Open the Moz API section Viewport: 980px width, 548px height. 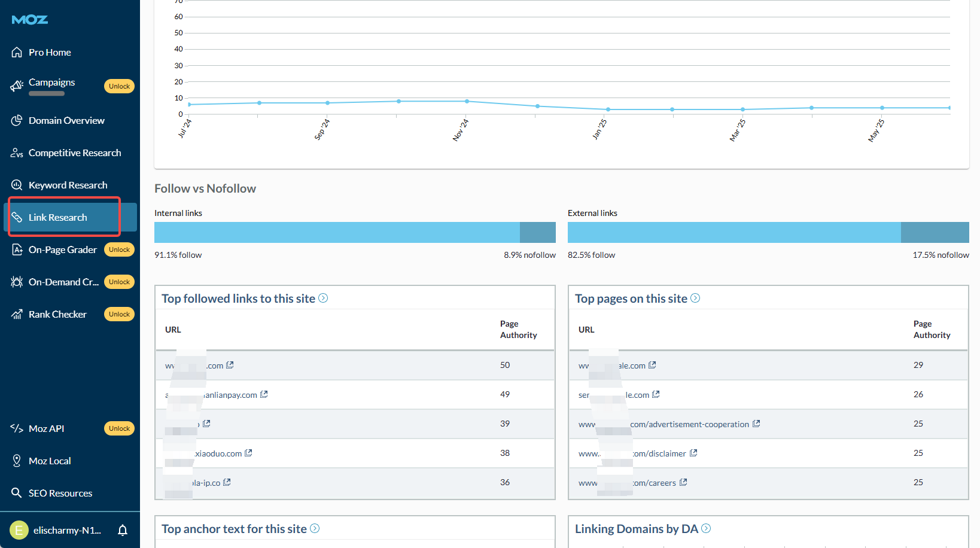46,428
